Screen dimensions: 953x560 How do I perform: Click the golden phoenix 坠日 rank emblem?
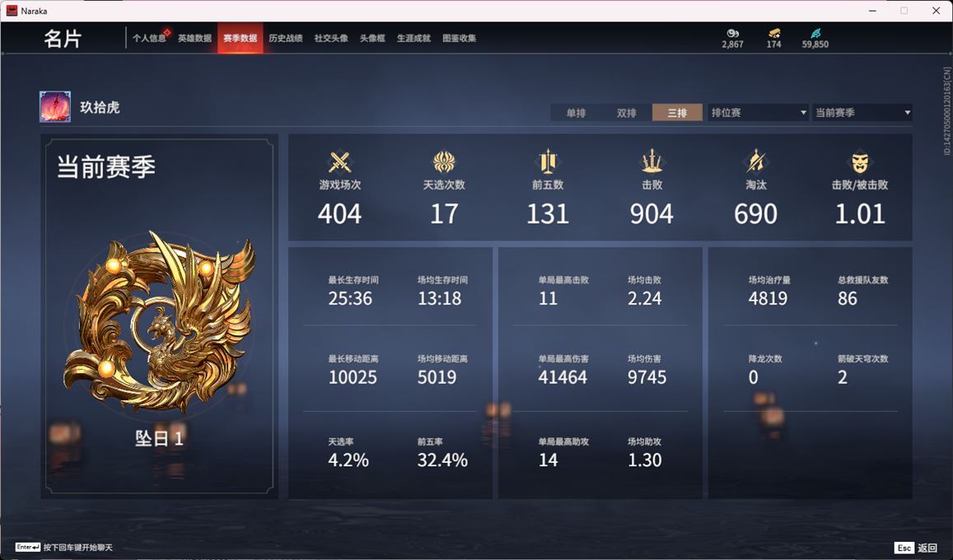159,322
